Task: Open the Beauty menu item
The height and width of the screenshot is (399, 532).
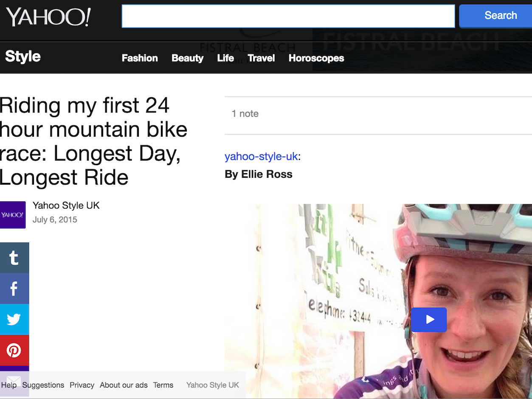Action: [x=187, y=58]
